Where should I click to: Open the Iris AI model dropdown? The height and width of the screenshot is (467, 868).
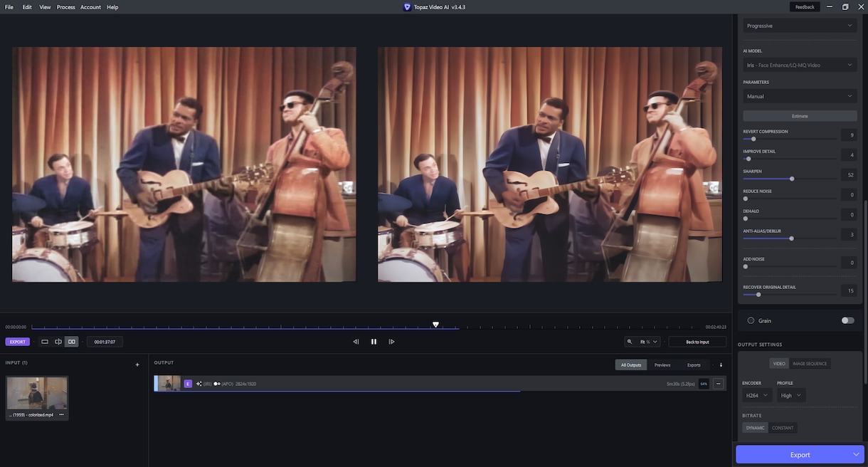click(800, 65)
